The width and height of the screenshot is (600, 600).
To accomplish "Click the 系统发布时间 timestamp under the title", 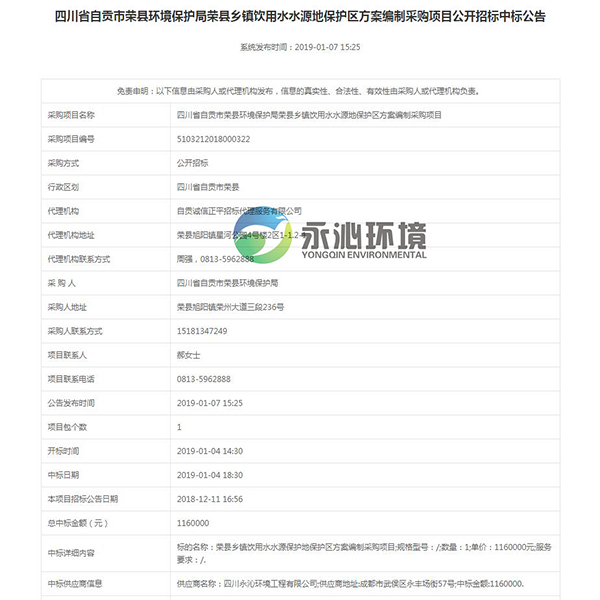I will (300, 47).
